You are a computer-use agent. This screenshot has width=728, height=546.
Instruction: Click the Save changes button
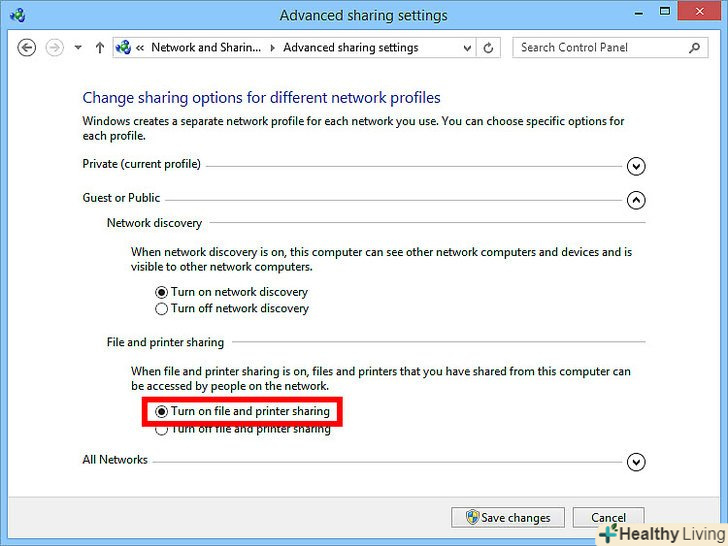508,517
